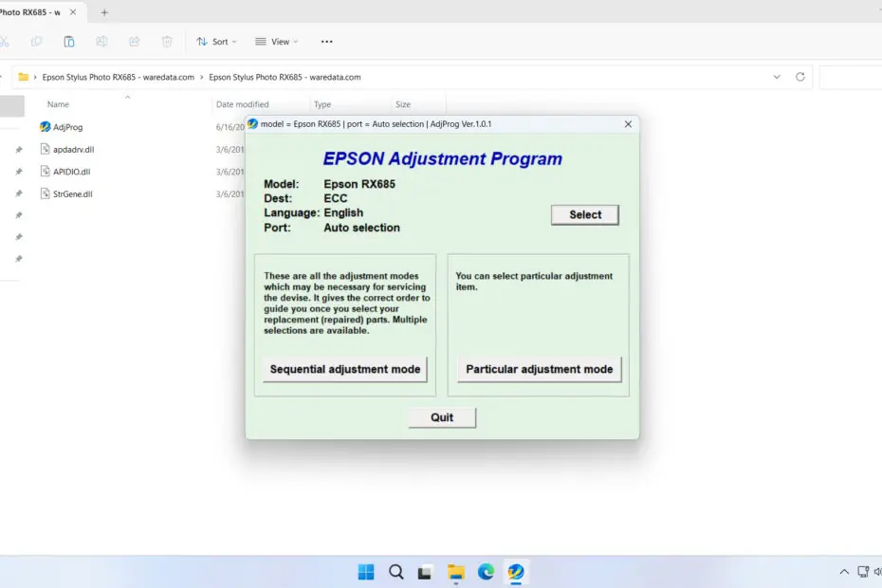Select the StrGene.dll file
The height and width of the screenshot is (588, 882).
(x=73, y=193)
